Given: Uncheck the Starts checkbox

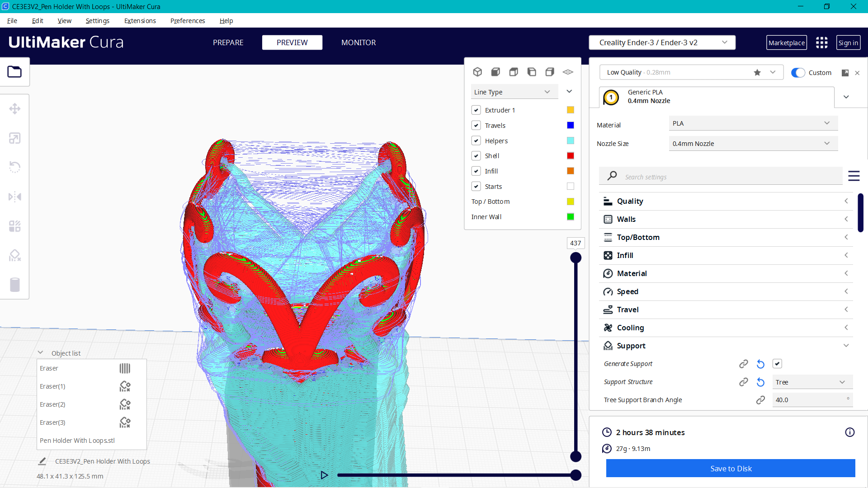Looking at the screenshot, I should coord(476,187).
